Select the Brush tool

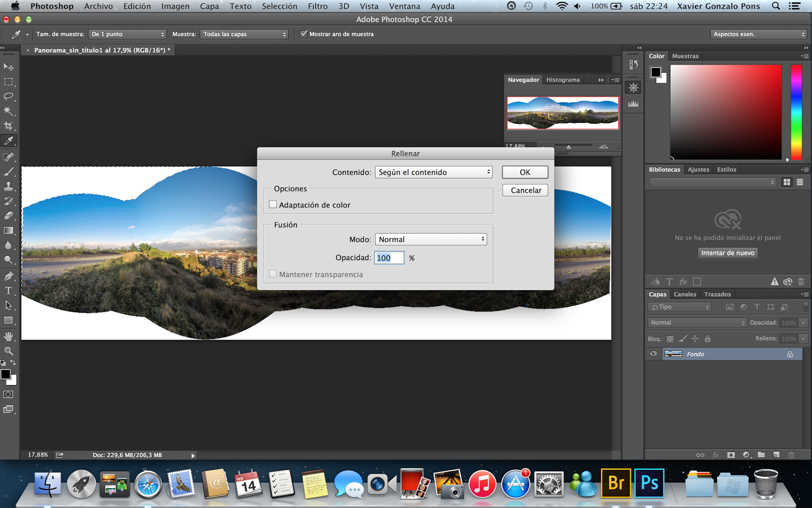[9, 172]
